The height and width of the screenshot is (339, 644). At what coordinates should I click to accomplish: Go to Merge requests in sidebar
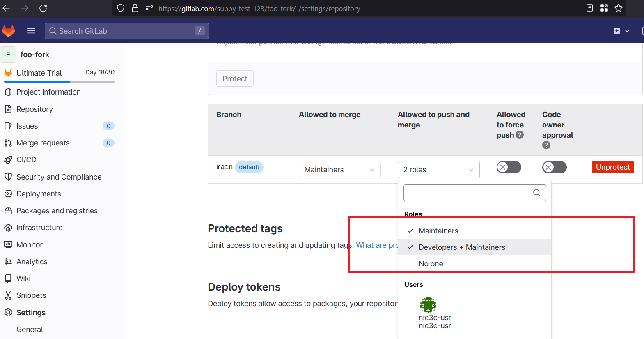pos(43,143)
